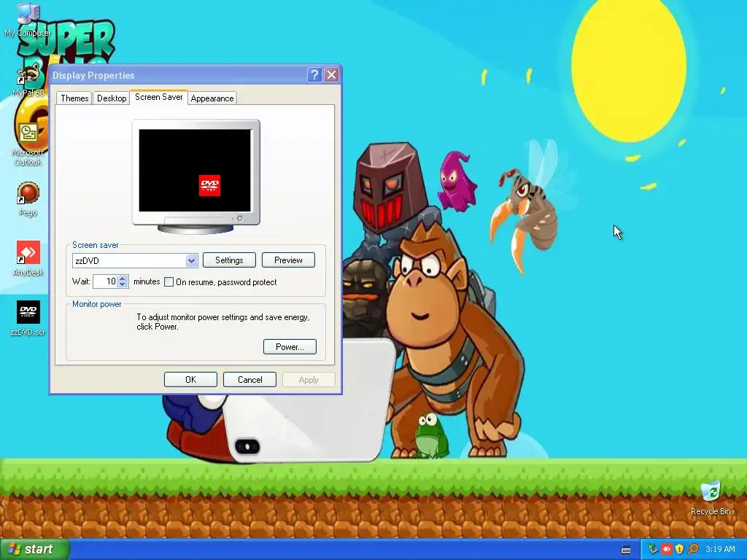Select the MyPal 68 desktop shortcut
This screenshot has width=747, height=560.
click(28, 80)
